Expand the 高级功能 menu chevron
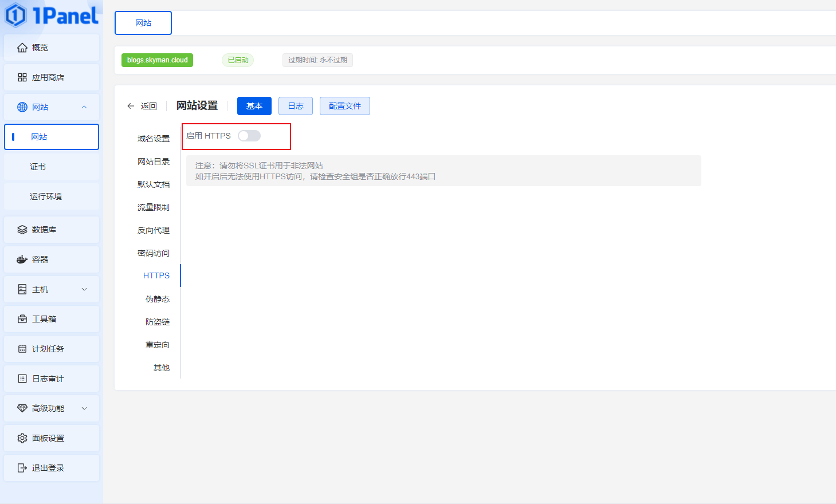The image size is (836, 504). 84,408
